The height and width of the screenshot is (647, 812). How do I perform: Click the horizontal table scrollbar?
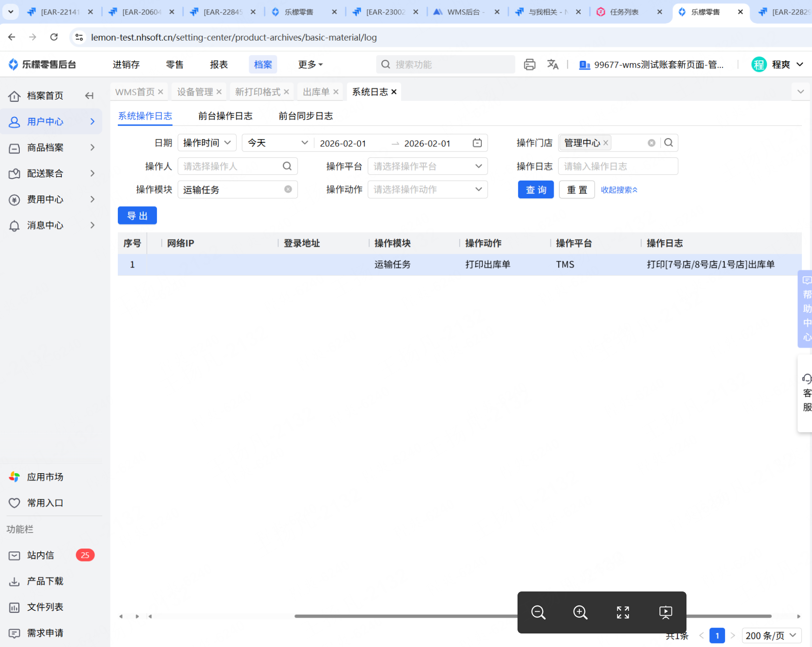406,616
